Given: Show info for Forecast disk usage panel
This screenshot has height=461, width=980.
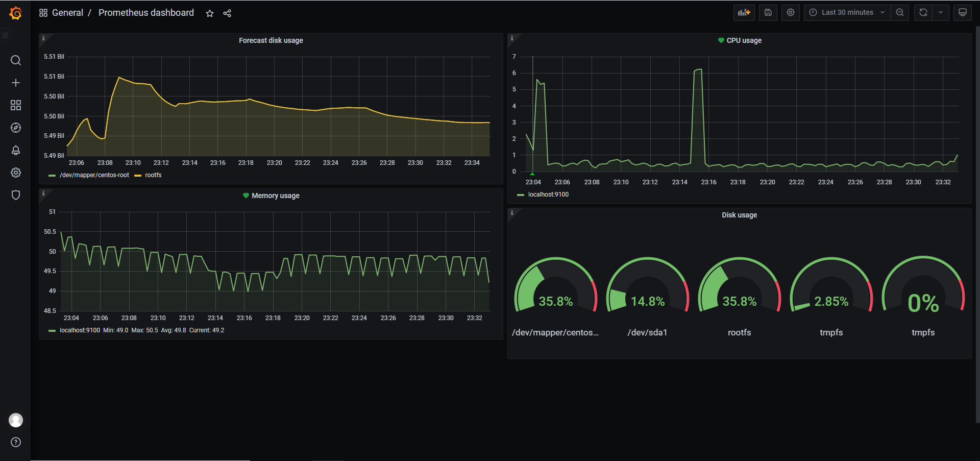Looking at the screenshot, I should pos(43,38).
